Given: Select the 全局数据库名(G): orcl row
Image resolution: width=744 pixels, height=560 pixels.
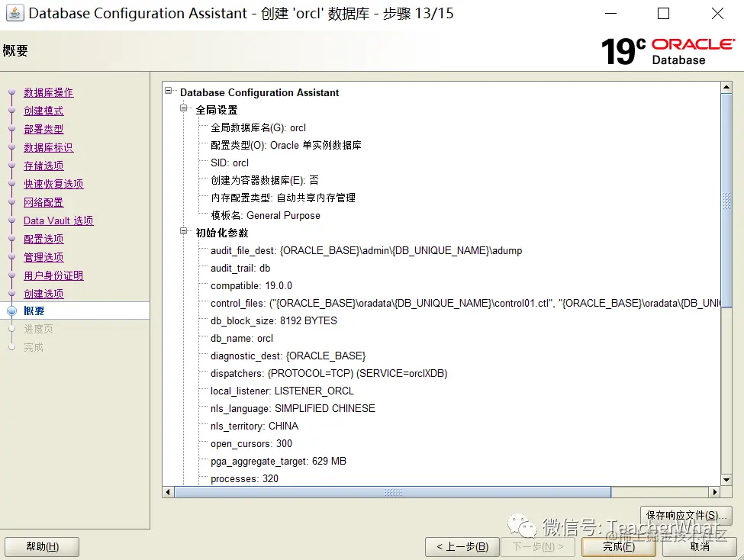Looking at the screenshot, I should point(258,127).
